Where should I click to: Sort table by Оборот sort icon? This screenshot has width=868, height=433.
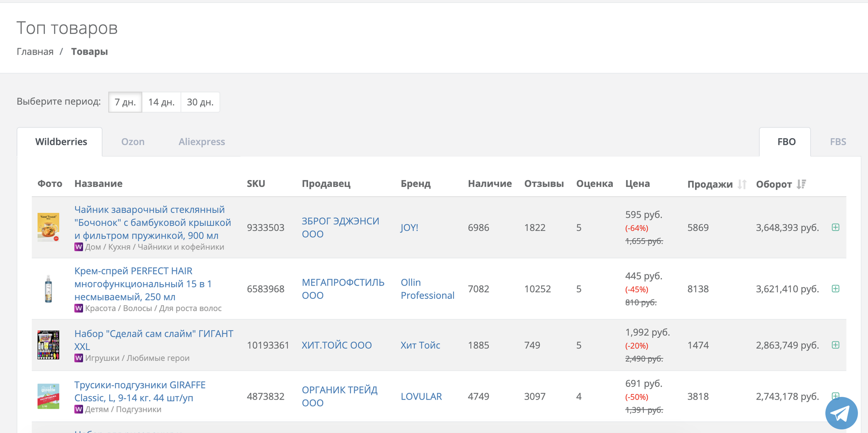pos(801,184)
